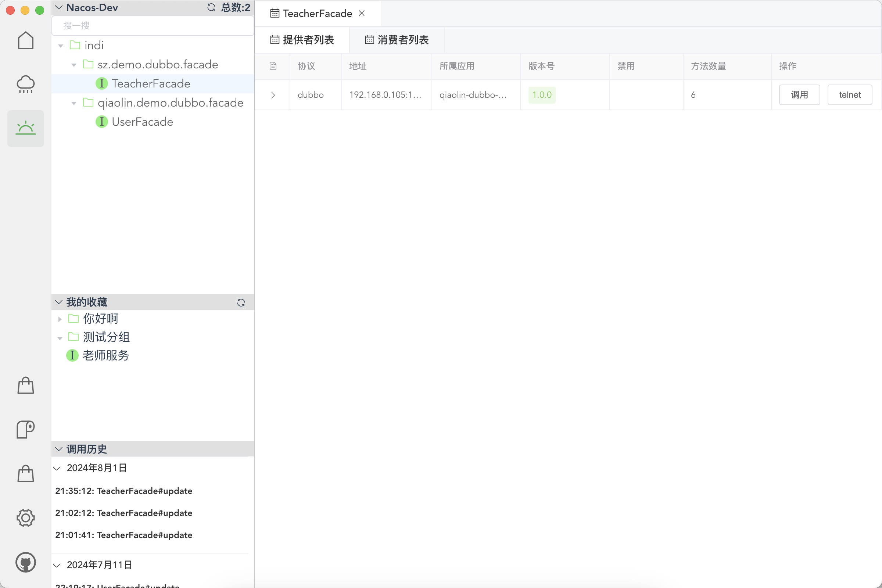The height and width of the screenshot is (588, 882).
Task: Click the upper shopping bag icon
Action: pyautogui.click(x=25, y=386)
